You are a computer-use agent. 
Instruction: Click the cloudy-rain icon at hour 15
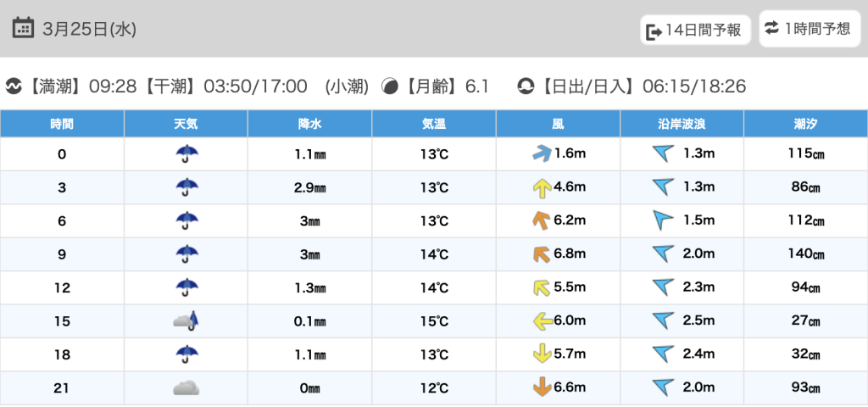[186, 321]
